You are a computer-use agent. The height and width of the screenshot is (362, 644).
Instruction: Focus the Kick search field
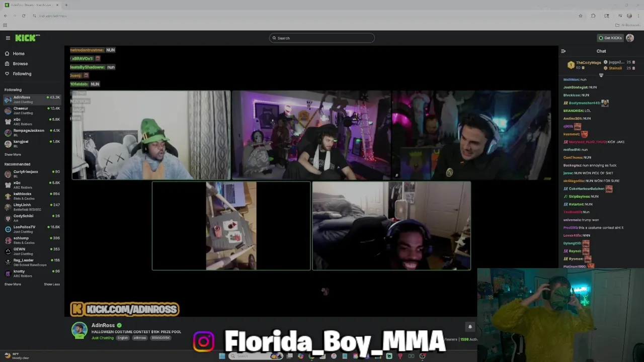click(x=322, y=38)
